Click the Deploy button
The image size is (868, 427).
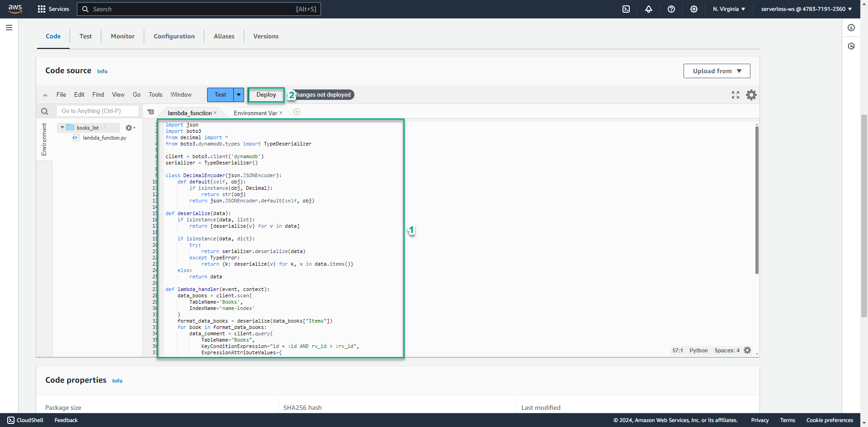pyautogui.click(x=266, y=95)
